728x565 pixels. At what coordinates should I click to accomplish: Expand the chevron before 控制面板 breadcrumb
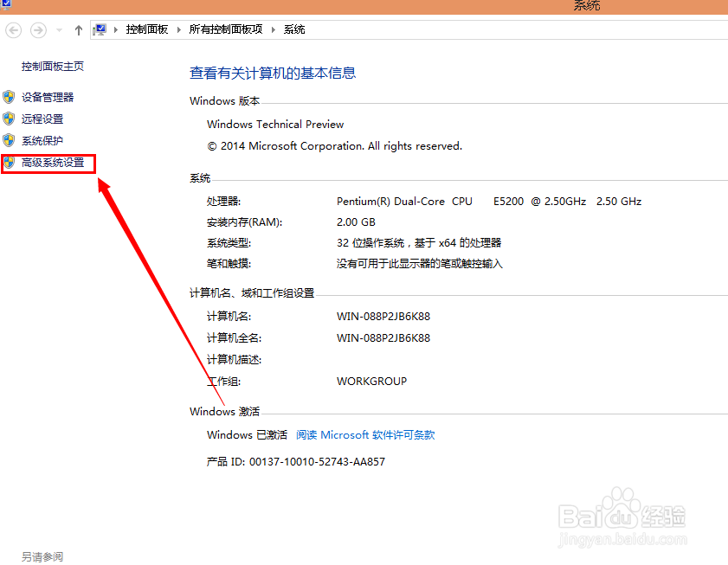[116, 29]
